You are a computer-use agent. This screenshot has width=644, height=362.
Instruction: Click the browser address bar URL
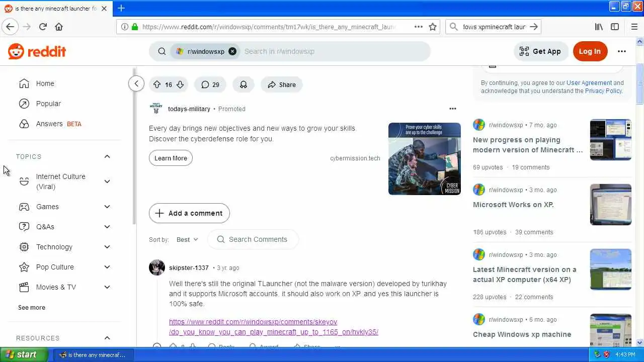click(269, 27)
